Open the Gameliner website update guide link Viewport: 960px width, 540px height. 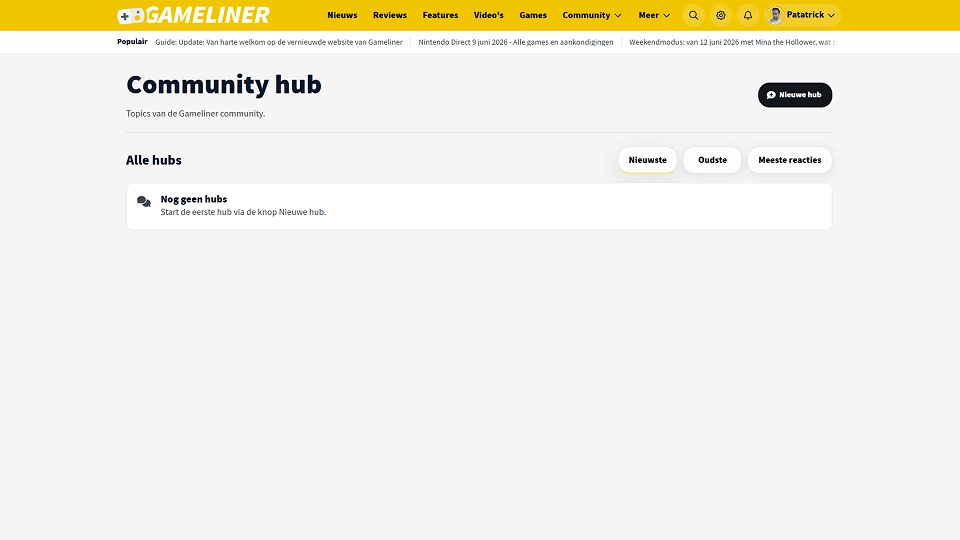click(279, 42)
